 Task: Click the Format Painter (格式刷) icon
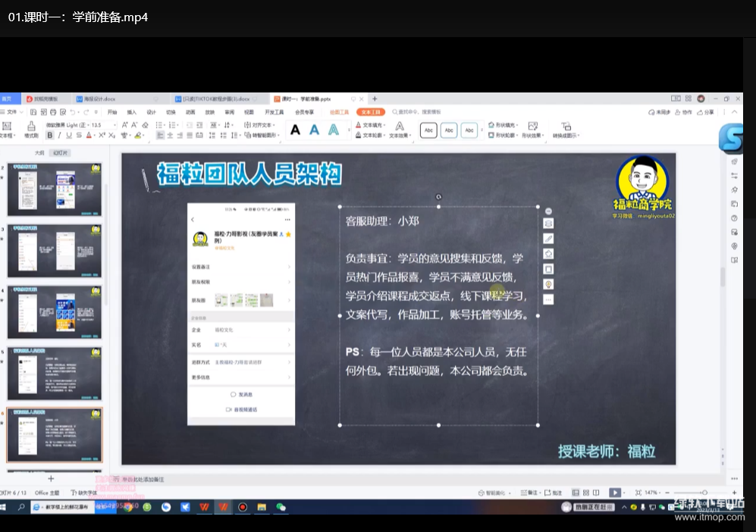pos(31,129)
